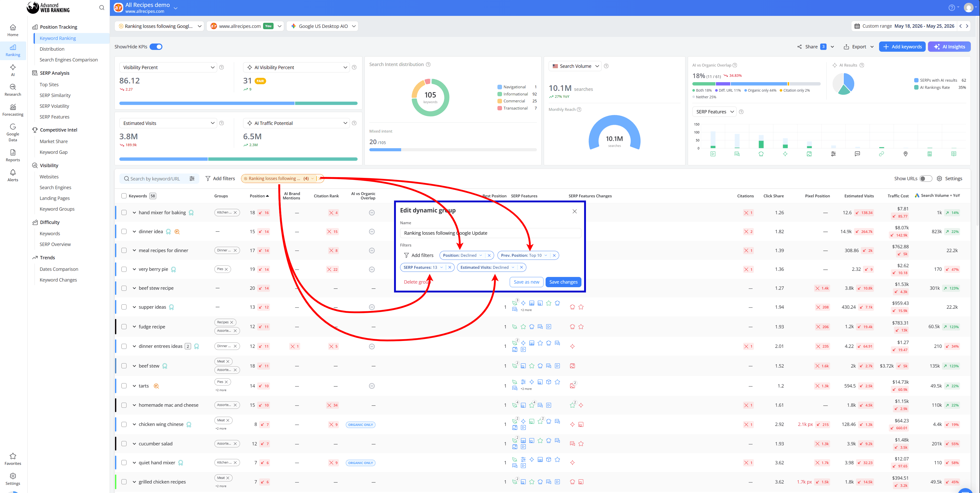Toggle the Show/Hide KPIs switch
Image resolution: width=980 pixels, height=493 pixels.
coord(156,47)
